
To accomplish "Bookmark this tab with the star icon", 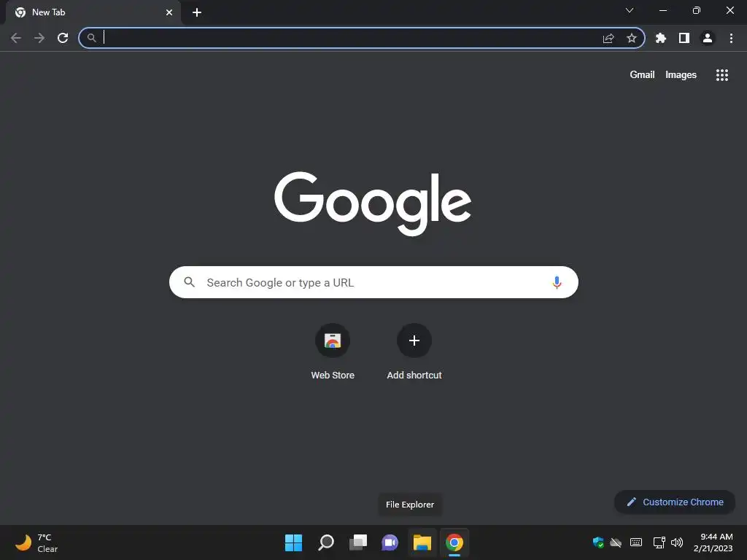I will point(632,38).
